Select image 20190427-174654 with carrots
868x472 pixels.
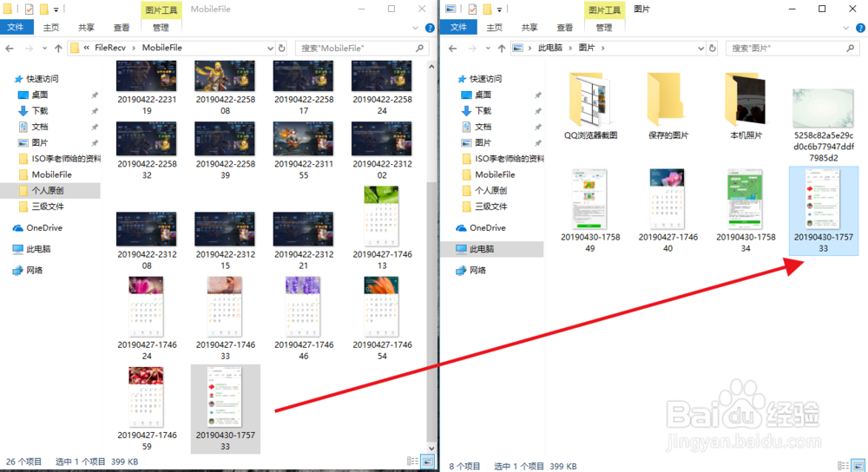pyautogui.click(x=382, y=318)
